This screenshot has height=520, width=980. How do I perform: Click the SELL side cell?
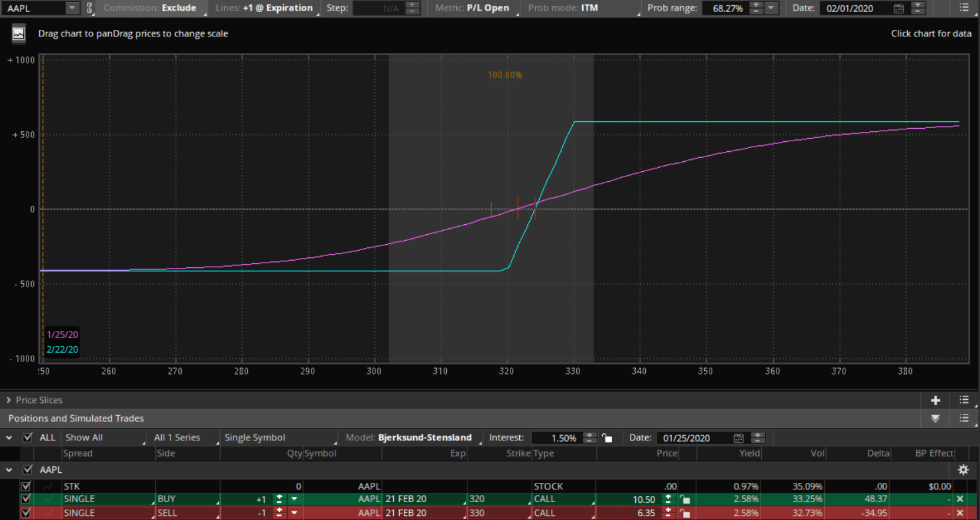(x=187, y=513)
